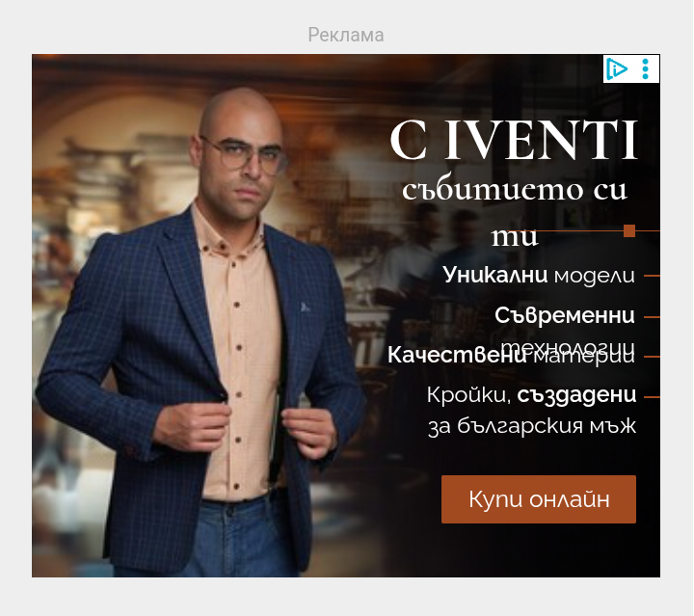Open the ad options three-dot menu

tap(645, 69)
